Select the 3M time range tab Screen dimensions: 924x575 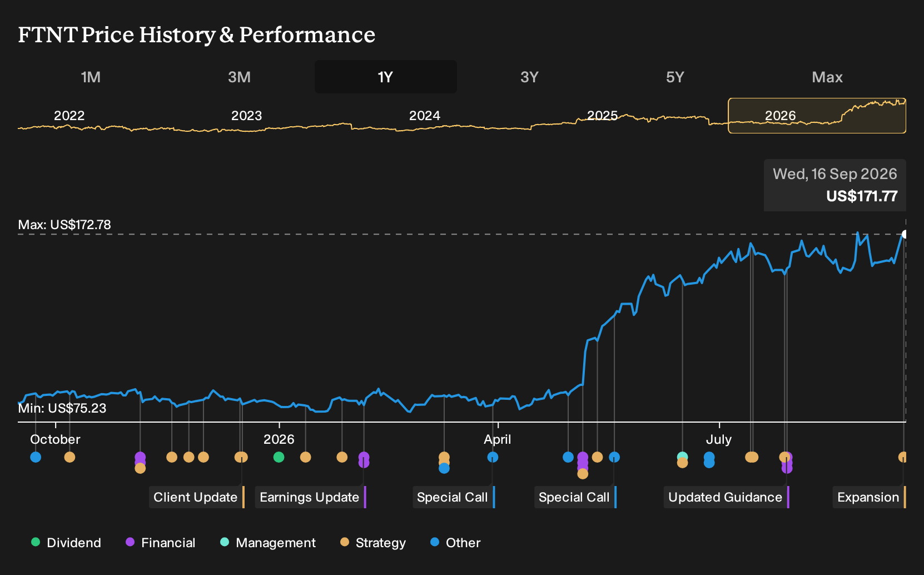click(239, 77)
